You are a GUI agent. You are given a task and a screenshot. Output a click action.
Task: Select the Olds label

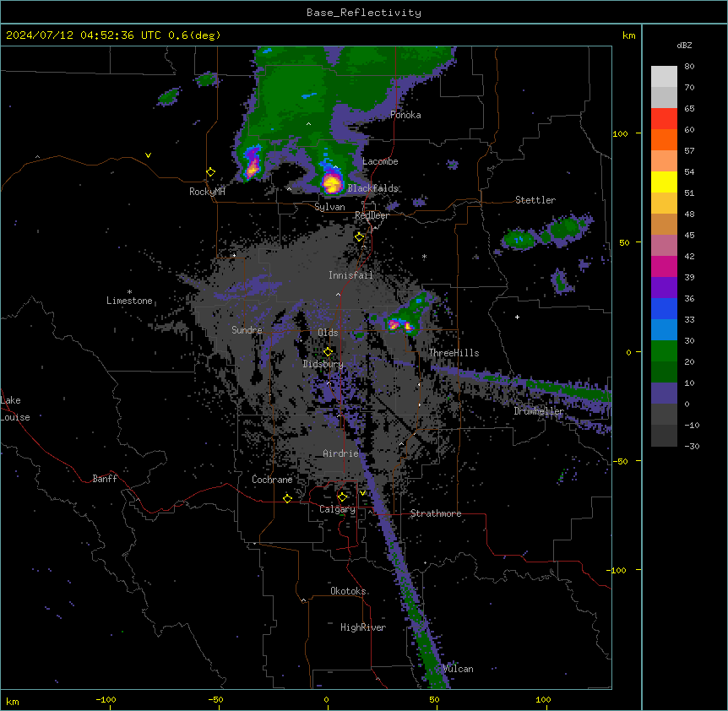[328, 333]
